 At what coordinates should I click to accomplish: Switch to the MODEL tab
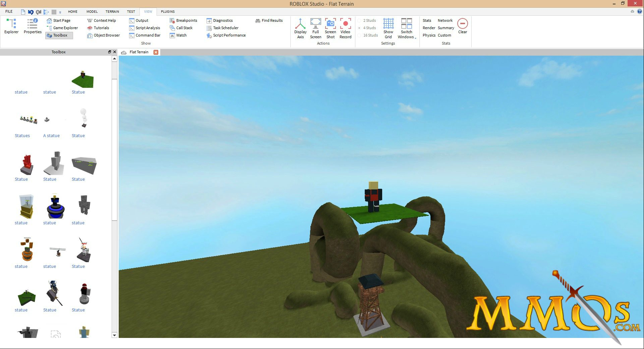coord(92,11)
